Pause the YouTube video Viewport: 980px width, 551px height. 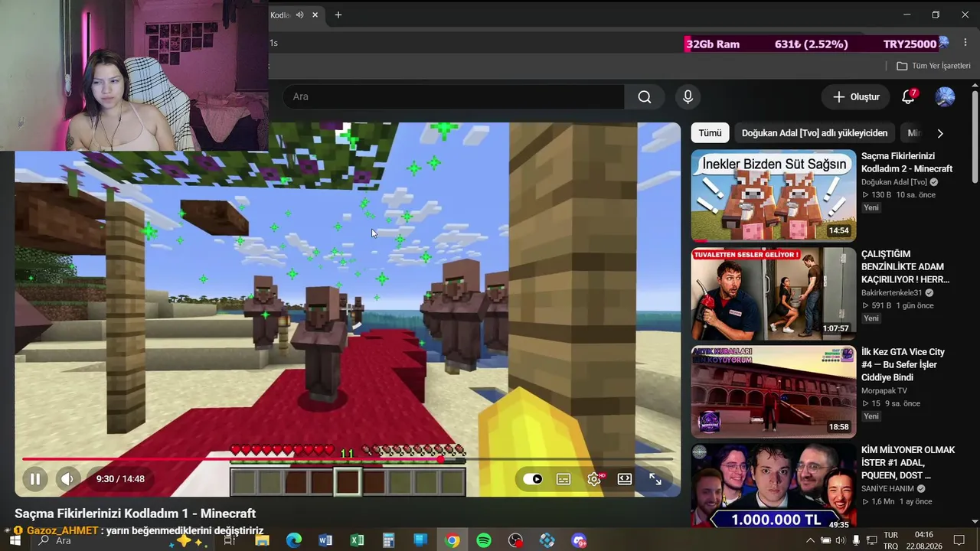tap(35, 479)
